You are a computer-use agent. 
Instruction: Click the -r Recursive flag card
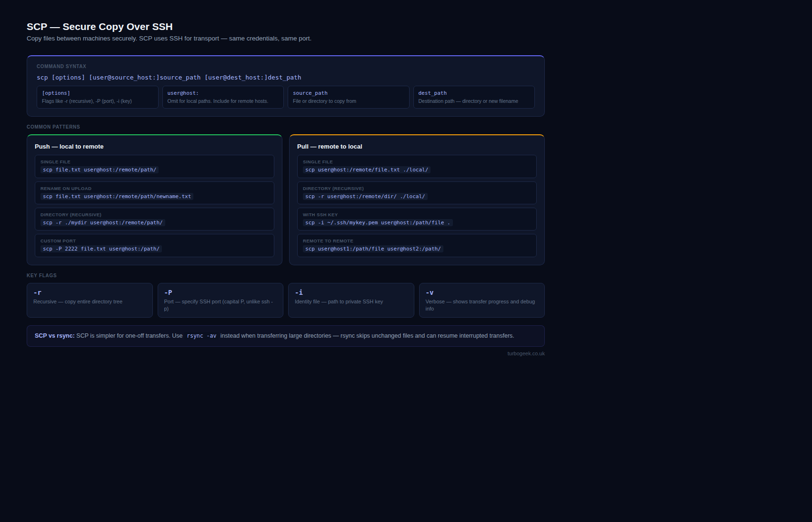pyautogui.click(x=90, y=300)
